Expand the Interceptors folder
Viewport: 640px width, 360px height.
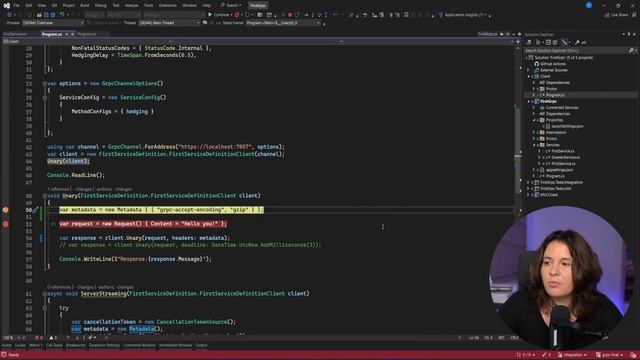click(x=533, y=132)
